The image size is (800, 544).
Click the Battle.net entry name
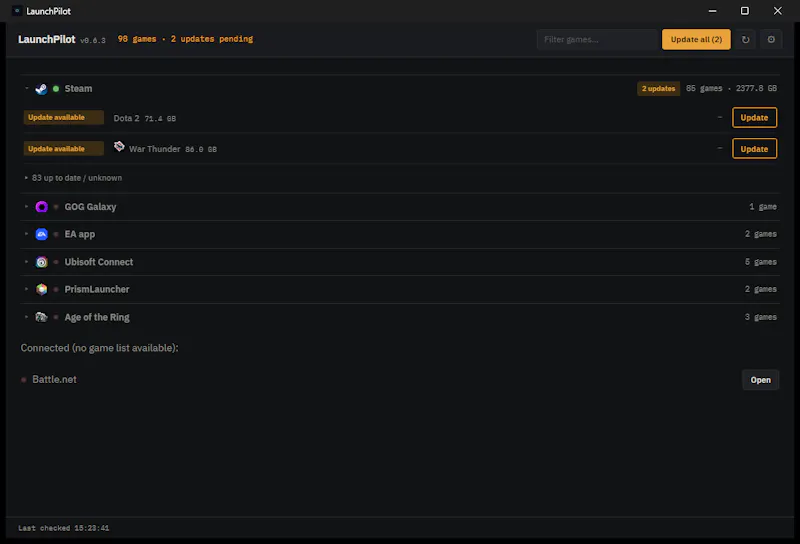(x=54, y=379)
